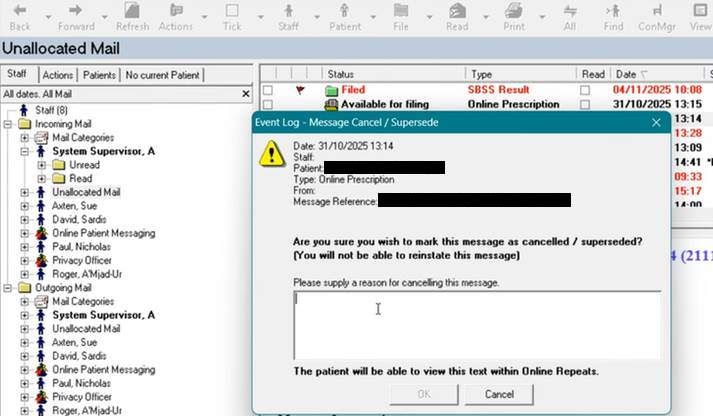The width and height of the screenshot is (713, 416).
Task: Select Online Patient Messaging under Incoming Mail
Action: coord(103,234)
